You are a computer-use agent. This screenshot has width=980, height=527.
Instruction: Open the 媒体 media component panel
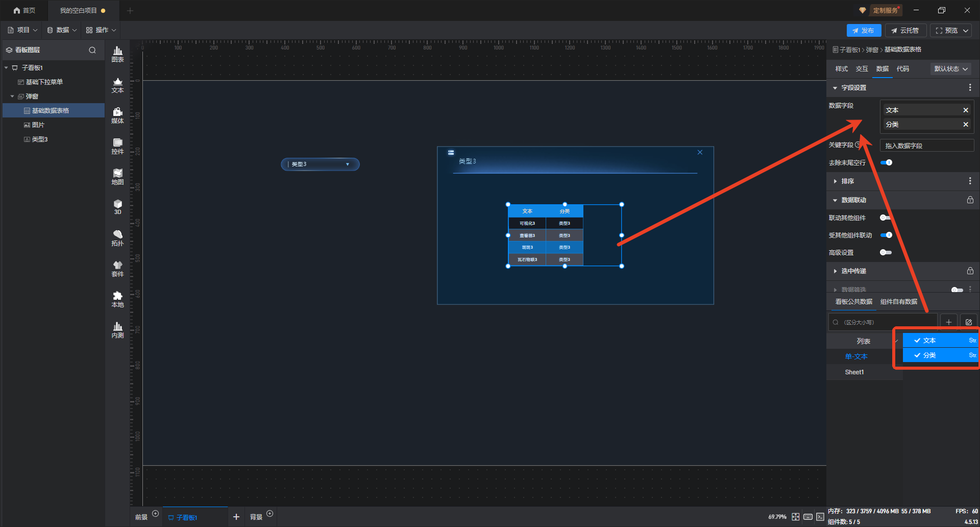(117, 115)
